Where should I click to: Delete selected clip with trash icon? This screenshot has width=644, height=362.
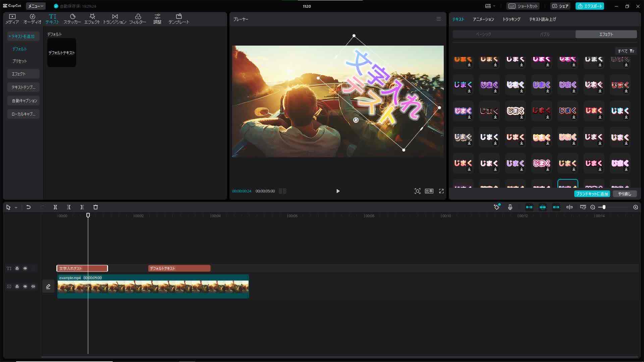point(96,207)
